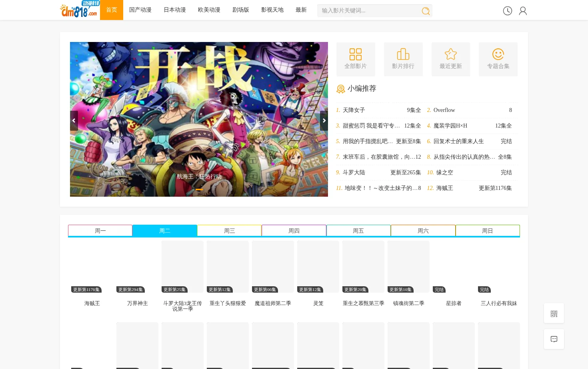The height and width of the screenshot is (369, 588).
Task: Open recommended title 回复术士的重来人生
Action: point(459,141)
